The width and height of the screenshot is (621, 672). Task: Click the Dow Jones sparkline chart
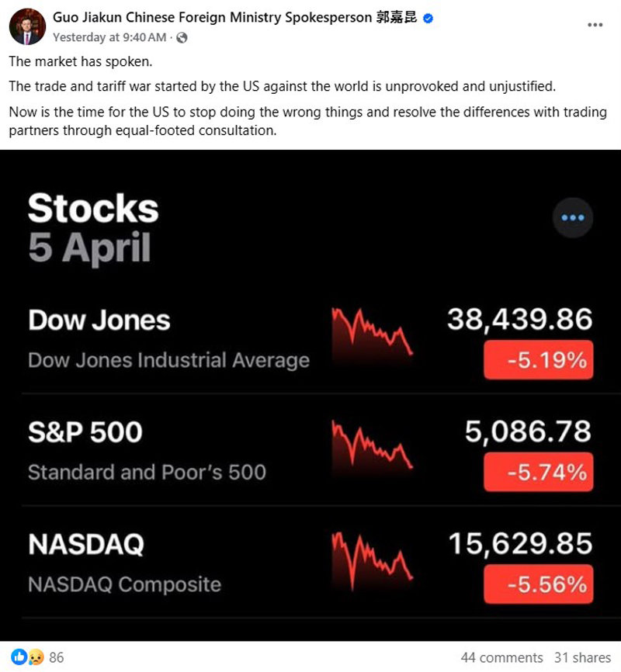(372, 332)
